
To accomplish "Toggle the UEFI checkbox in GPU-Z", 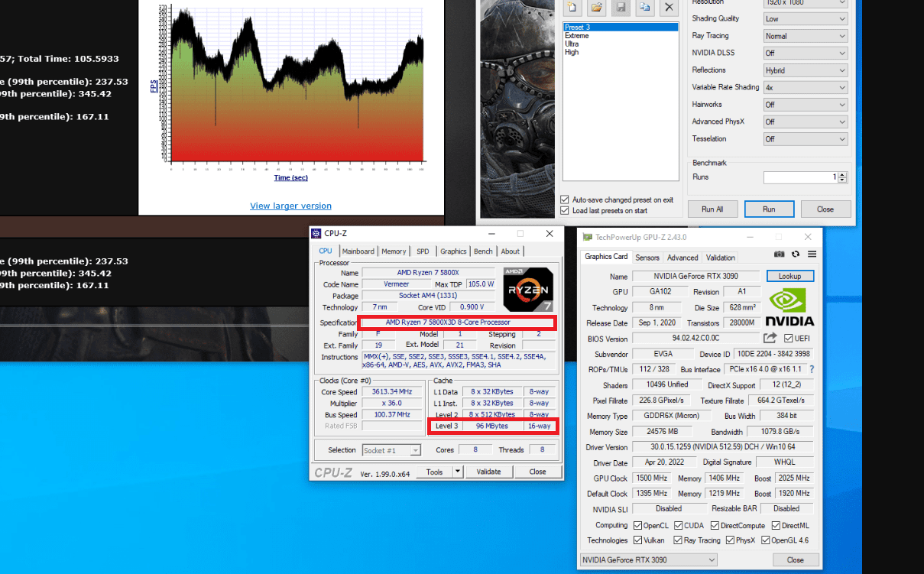I will [788, 339].
